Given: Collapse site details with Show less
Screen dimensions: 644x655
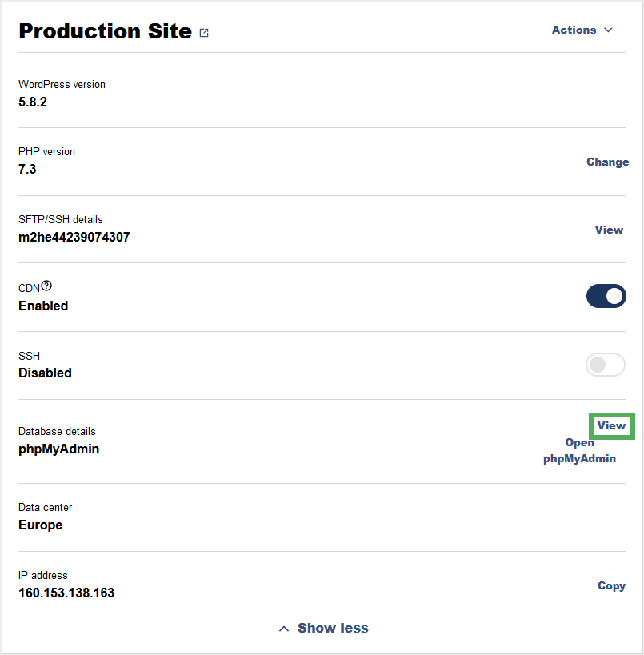Looking at the screenshot, I should (x=324, y=628).
